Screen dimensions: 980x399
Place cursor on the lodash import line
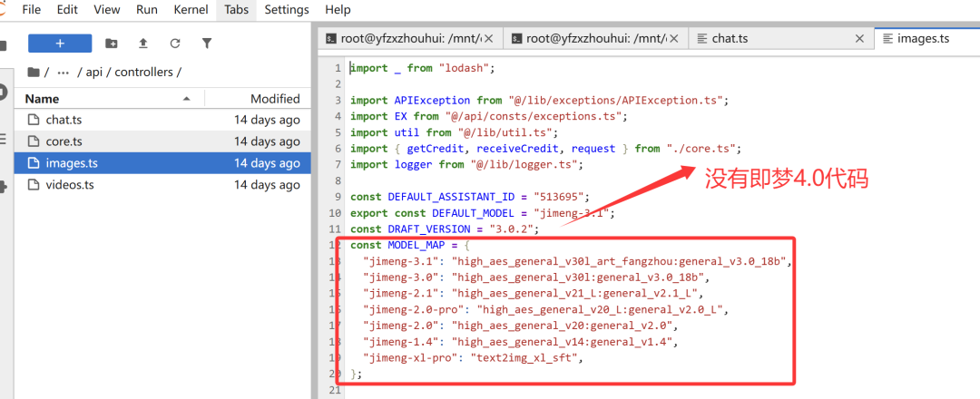pos(423,68)
